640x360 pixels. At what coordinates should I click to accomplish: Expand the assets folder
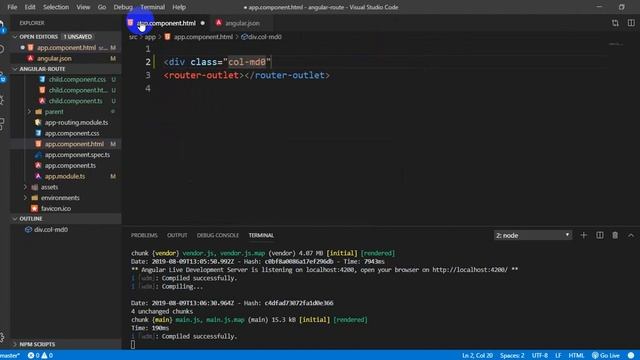click(x=25, y=187)
